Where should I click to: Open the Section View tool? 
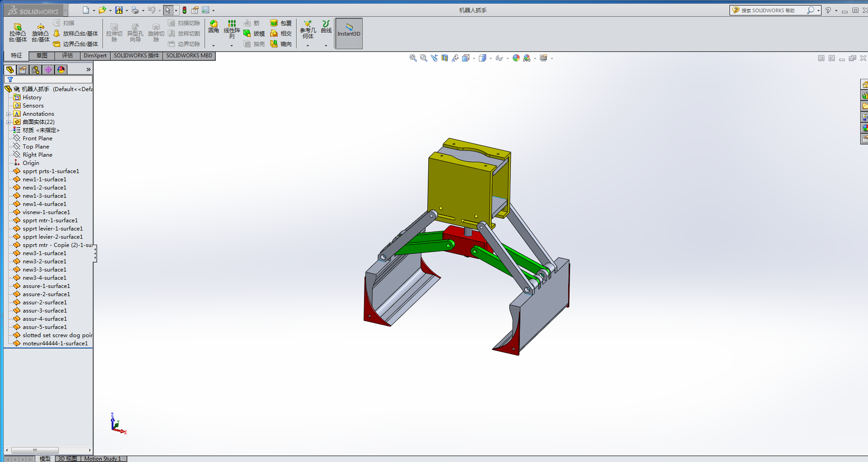pyautogui.click(x=445, y=58)
